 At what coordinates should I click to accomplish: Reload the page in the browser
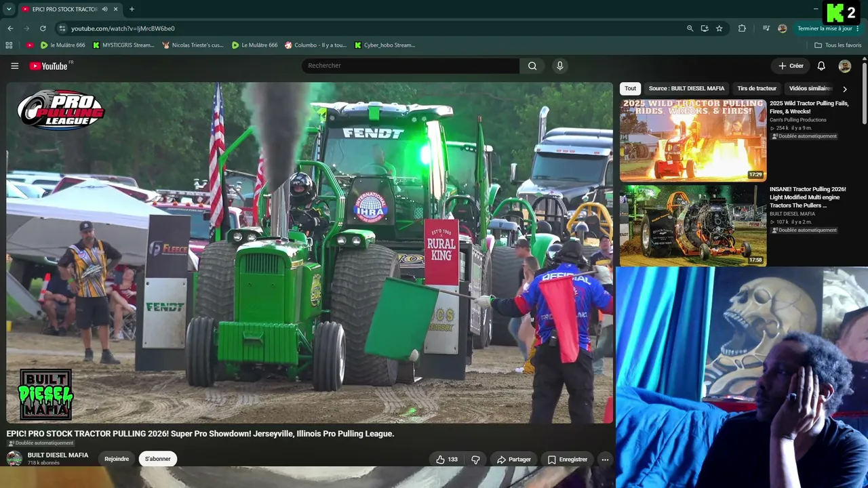[43, 28]
